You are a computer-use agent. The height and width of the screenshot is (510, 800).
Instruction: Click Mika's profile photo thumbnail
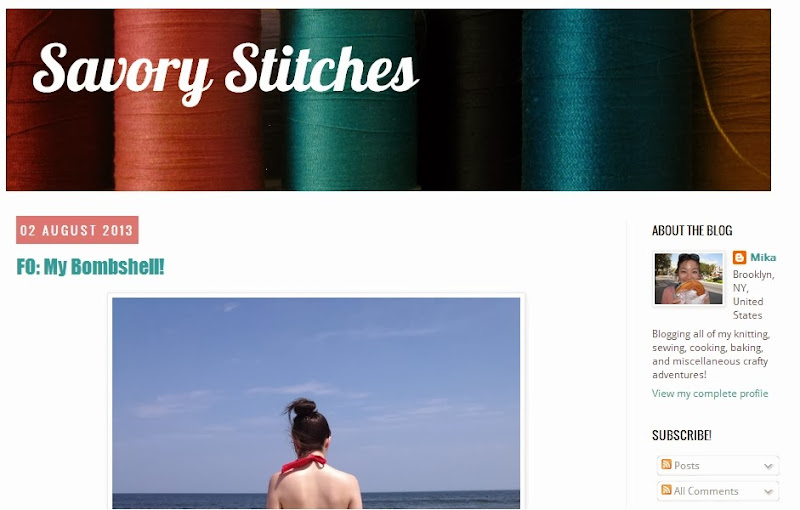click(x=688, y=278)
